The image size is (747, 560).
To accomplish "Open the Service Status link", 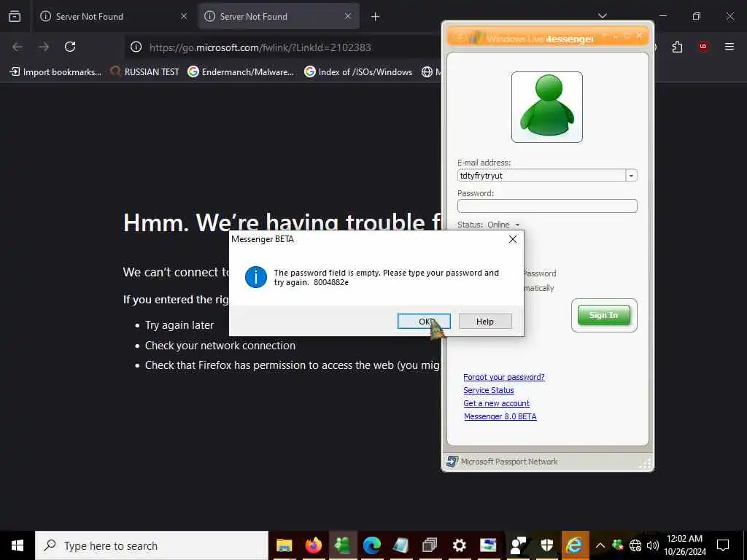I will coord(488,390).
